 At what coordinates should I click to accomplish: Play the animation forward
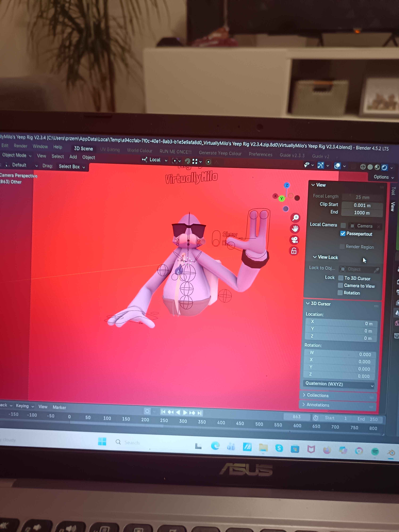click(185, 412)
